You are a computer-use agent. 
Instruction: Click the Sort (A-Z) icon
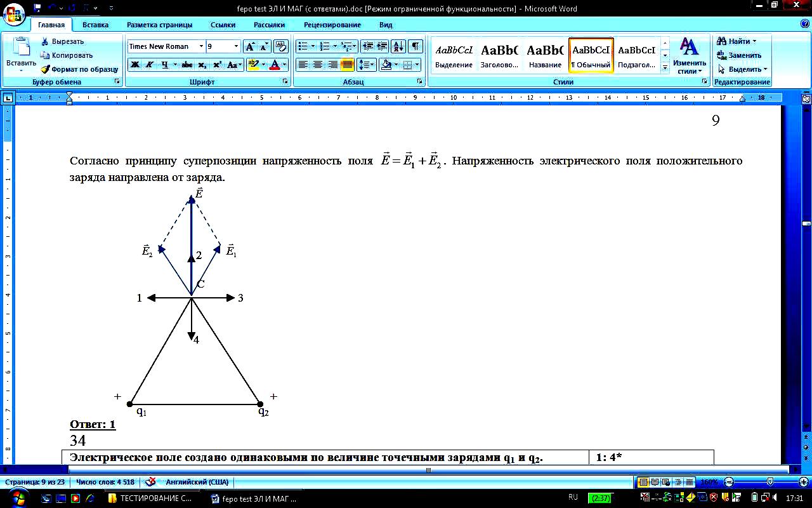pyautogui.click(x=399, y=46)
